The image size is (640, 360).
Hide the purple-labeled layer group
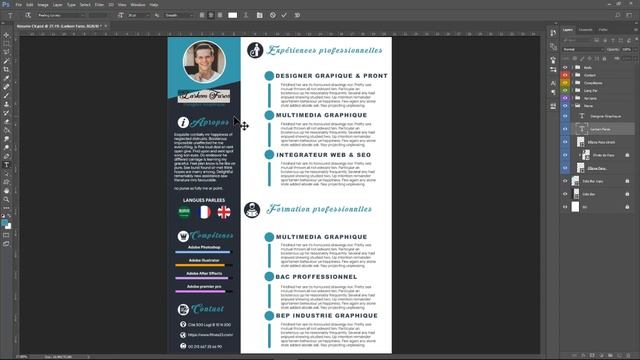pyautogui.click(x=565, y=98)
